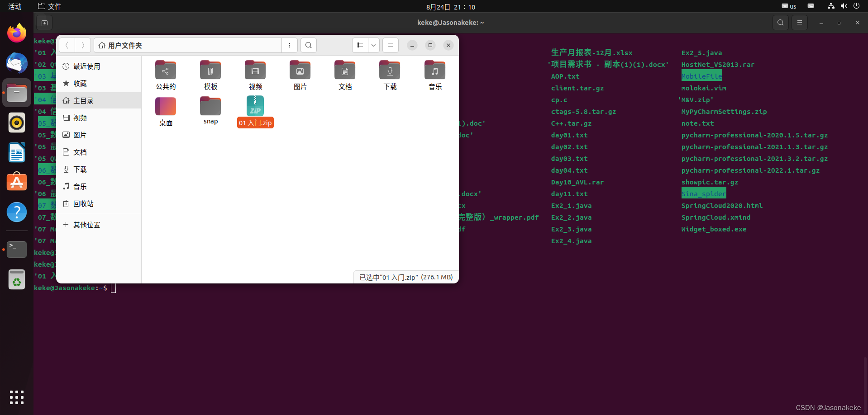Open the us input source menu
This screenshot has height=415, width=868.
(x=789, y=6)
